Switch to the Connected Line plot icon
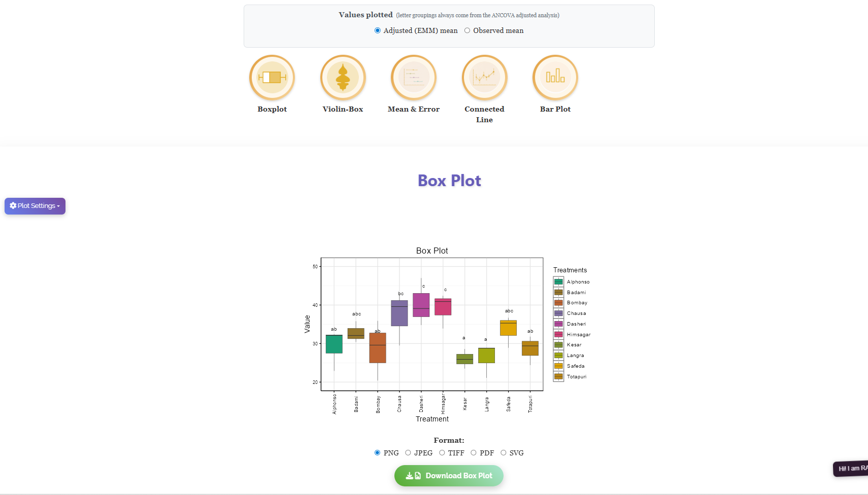Viewport: 868px width, 495px height. [x=485, y=78]
